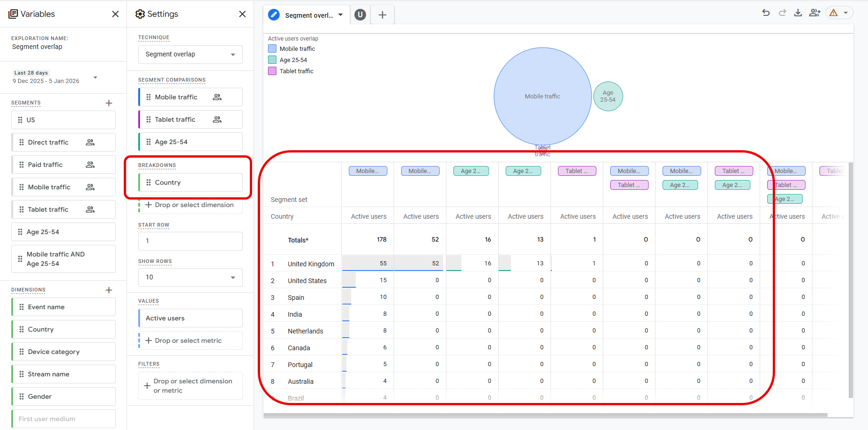Share exploration with add-users icon
868x430 pixels.
[x=815, y=13]
